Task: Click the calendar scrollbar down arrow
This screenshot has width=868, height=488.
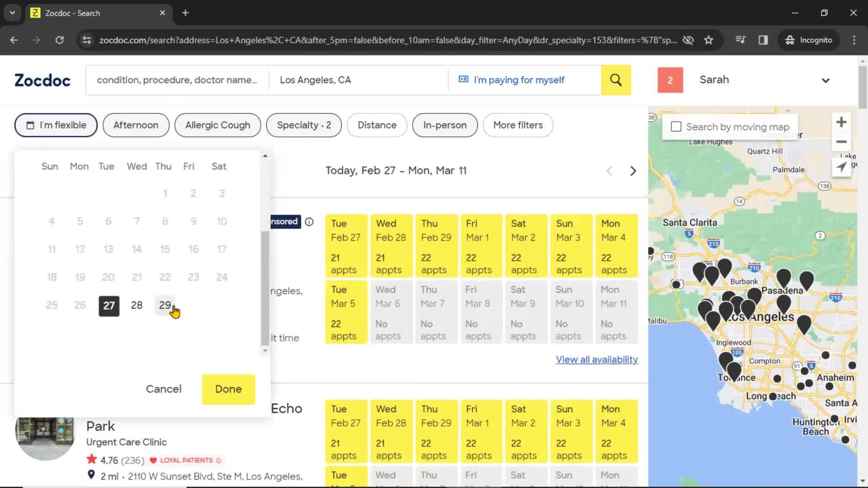Action: (x=265, y=351)
